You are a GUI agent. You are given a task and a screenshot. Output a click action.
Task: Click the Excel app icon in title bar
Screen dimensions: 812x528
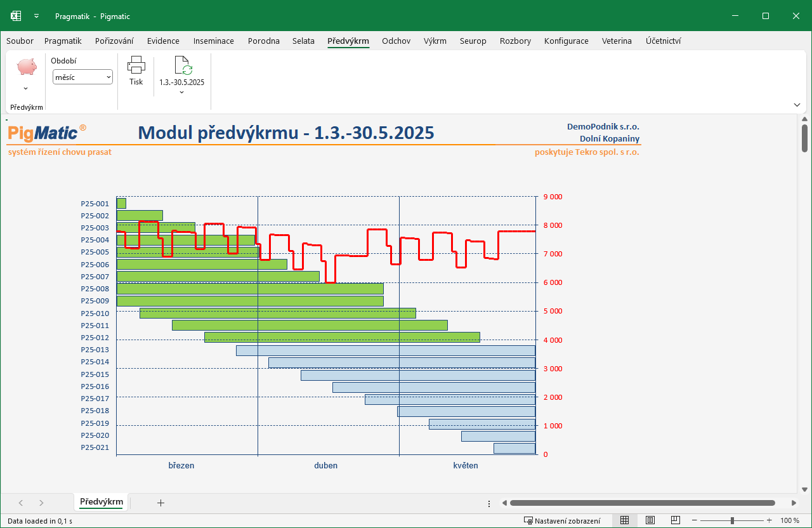[x=16, y=16]
